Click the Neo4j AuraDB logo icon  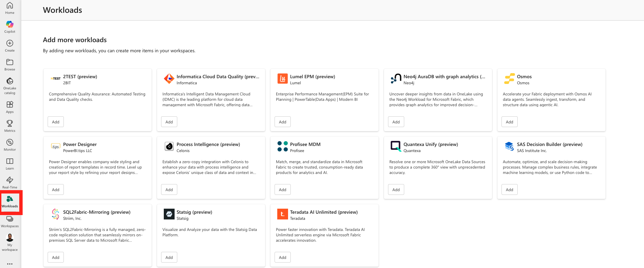pos(396,79)
